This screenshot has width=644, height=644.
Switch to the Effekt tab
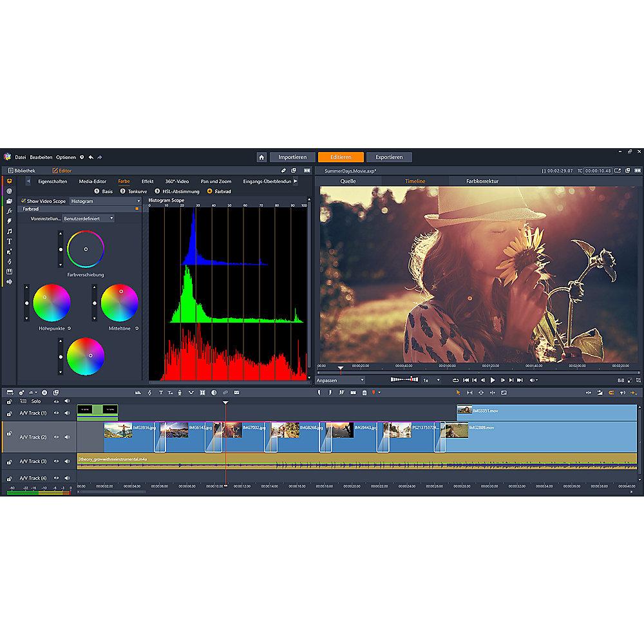[x=147, y=181]
